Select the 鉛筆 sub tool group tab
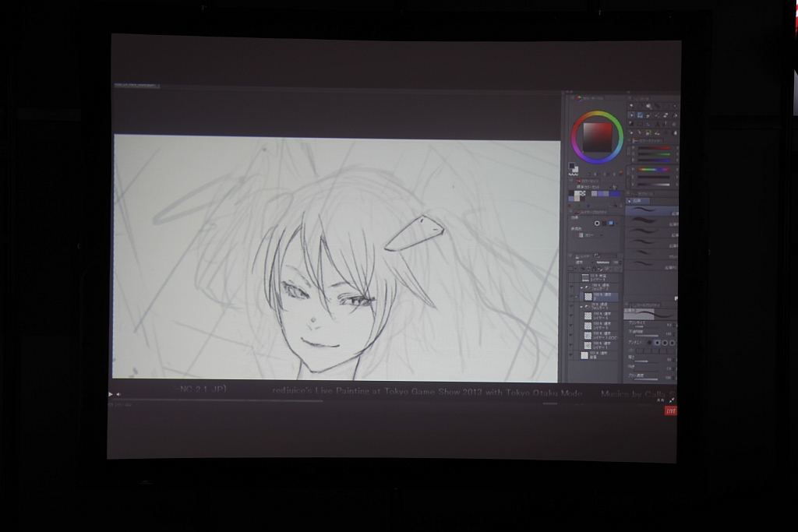 pyautogui.click(x=637, y=201)
